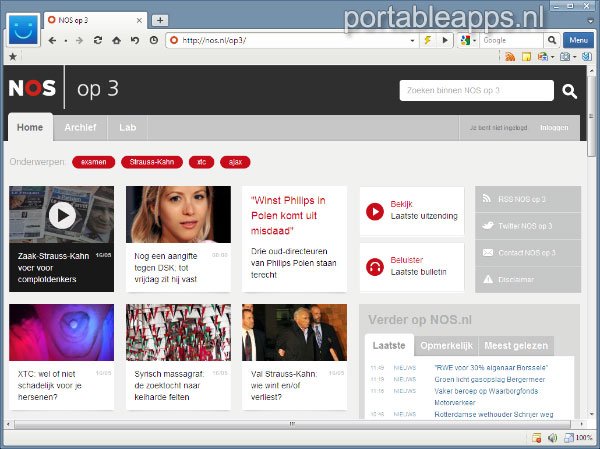Open browsing history clock icon
The image size is (600, 449).
click(x=154, y=40)
